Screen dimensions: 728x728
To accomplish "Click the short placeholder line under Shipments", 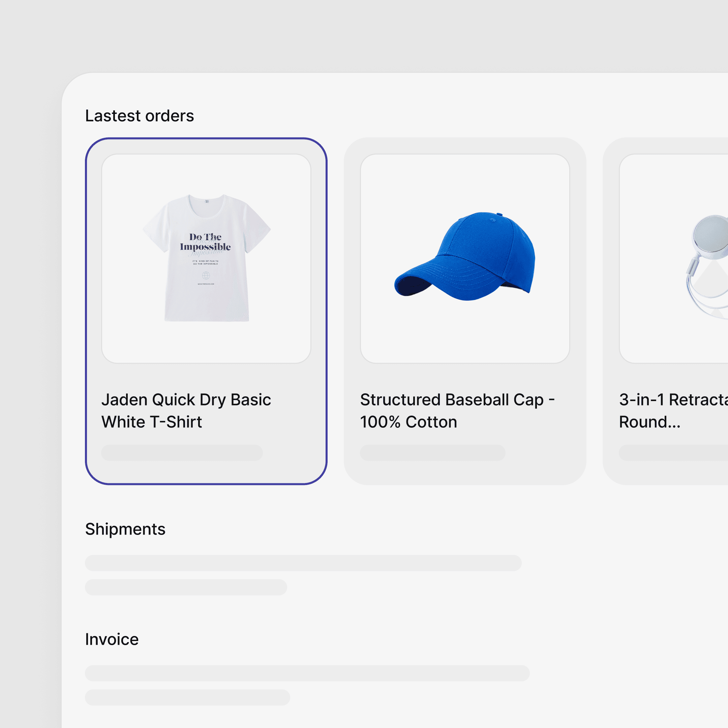I will coord(186,587).
